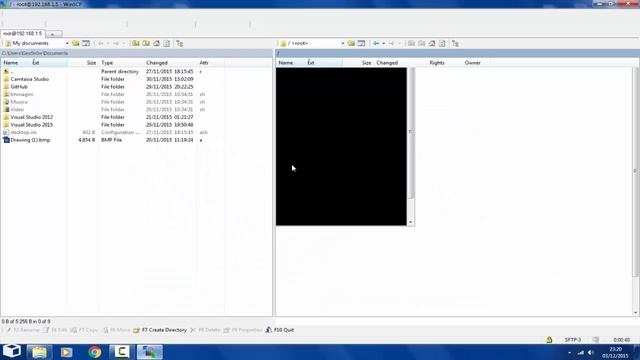Screen dimensions: 640x360
Task: Refresh the local panel listing
Action: coord(167,43)
